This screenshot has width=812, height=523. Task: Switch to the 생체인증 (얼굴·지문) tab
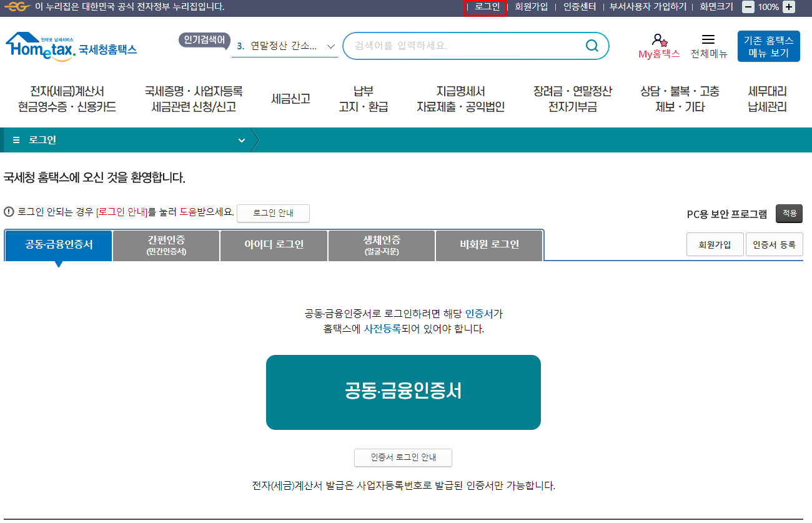tap(381, 245)
